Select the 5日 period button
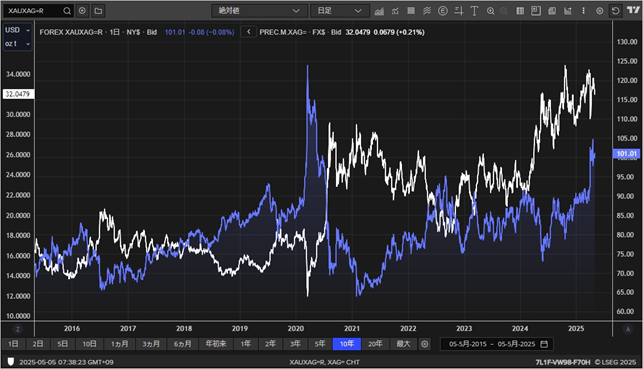Screen dimensions: 643x369 62,344
